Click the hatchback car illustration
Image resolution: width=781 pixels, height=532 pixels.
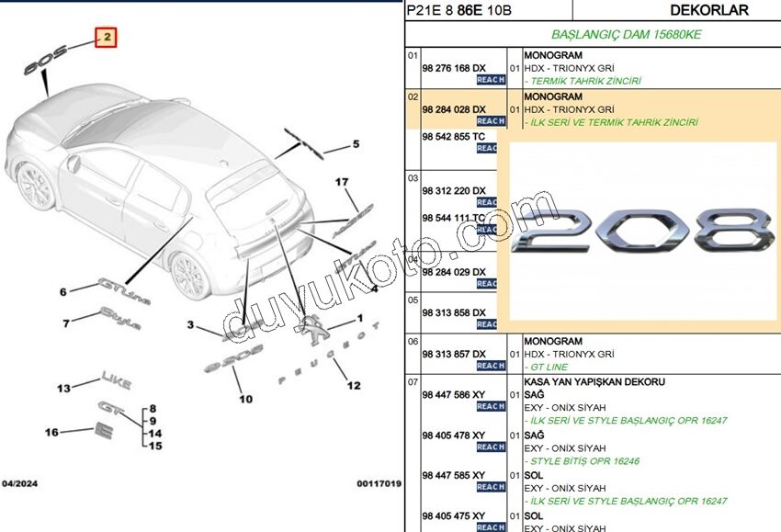(159, 194)
